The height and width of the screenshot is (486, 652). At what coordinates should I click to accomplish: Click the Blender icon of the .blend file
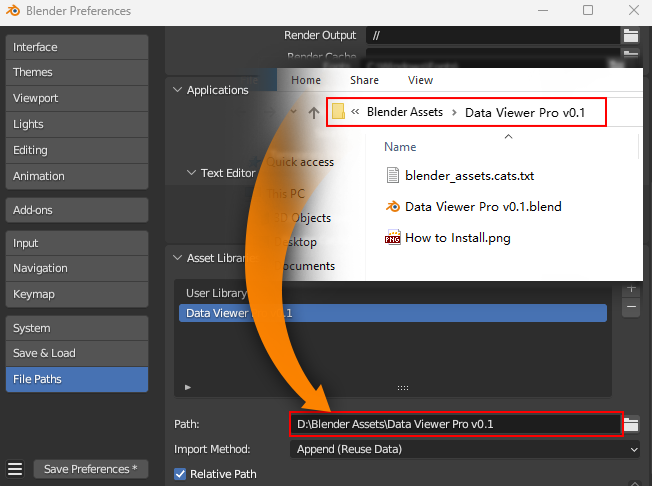coord(393,206)
